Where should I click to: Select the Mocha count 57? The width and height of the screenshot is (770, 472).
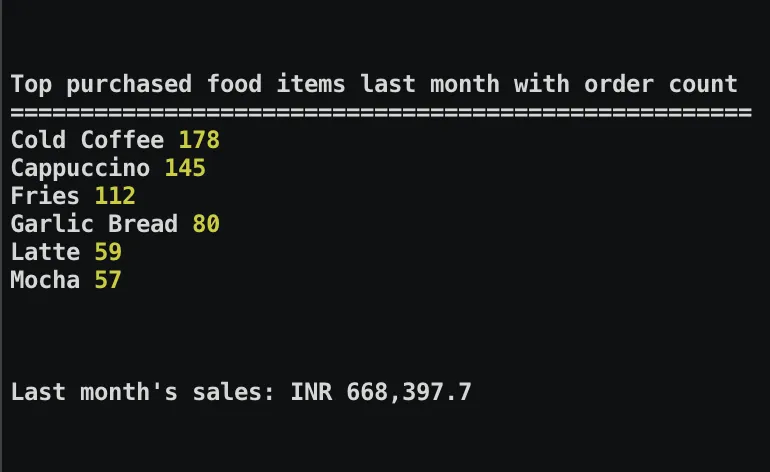pos(108,280)
